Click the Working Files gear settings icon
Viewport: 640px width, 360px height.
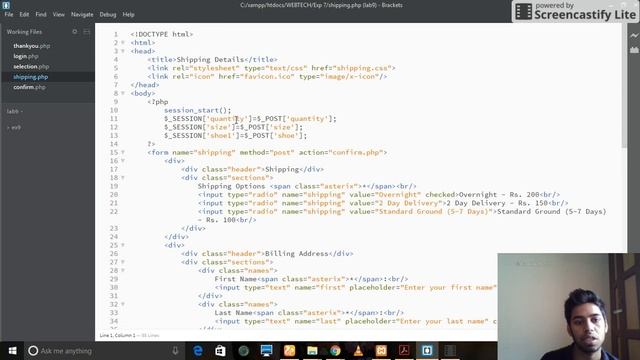tap(74, 31)
